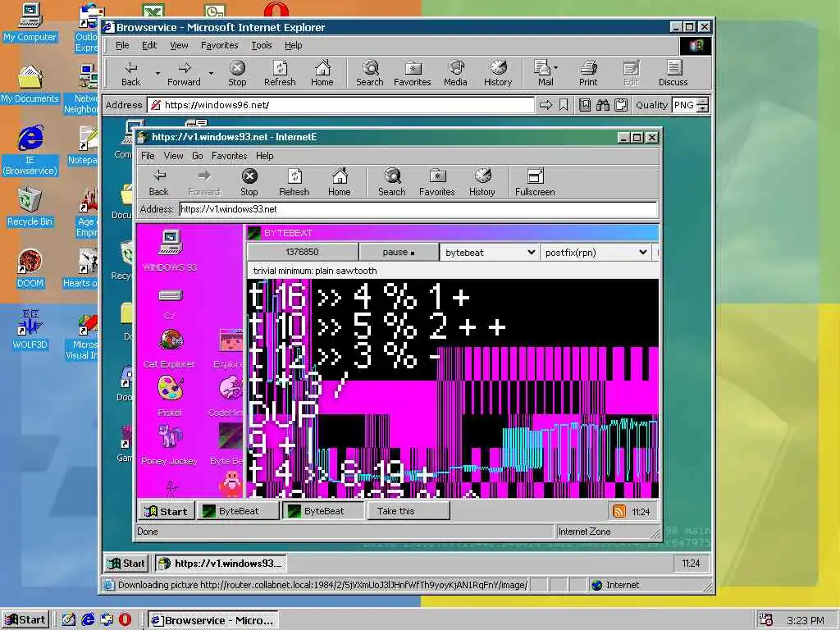The image size is (840, 630).
Task: Click Home in the InternetE window toolbar
Action: [339, 183]
